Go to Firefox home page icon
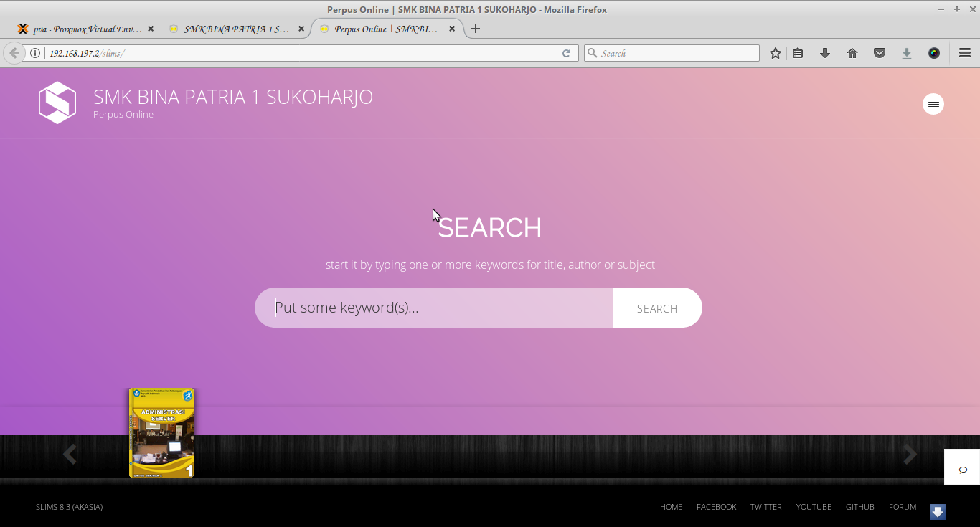Viewport: 980px width, 527px height. point(852,53)
